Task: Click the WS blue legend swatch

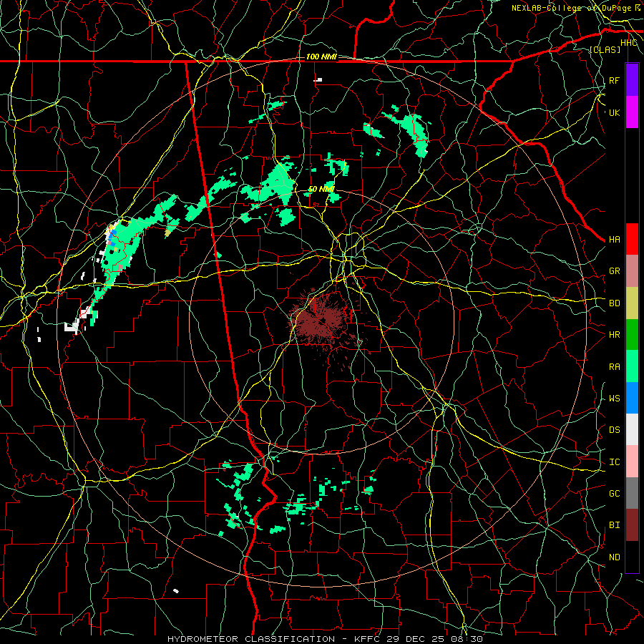Action: pos(632,398)
